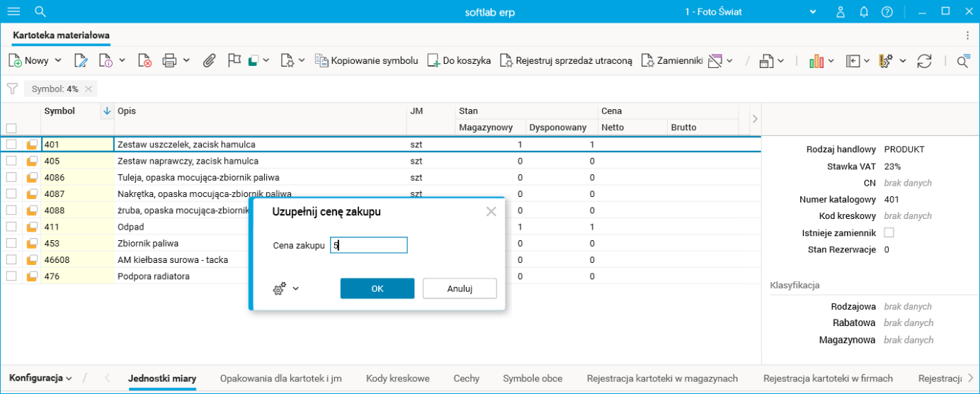Switch to Jednostki miary tab
This screenshot has height=394, width=980.
[x=162, y=378]
